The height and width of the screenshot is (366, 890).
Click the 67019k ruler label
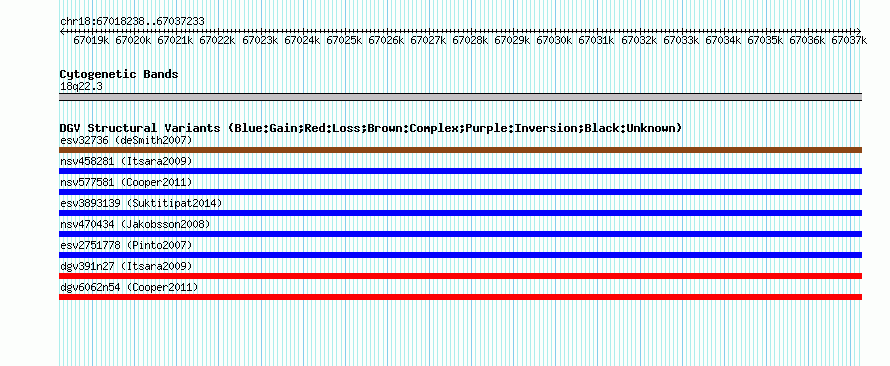click(x=91, y=40)
